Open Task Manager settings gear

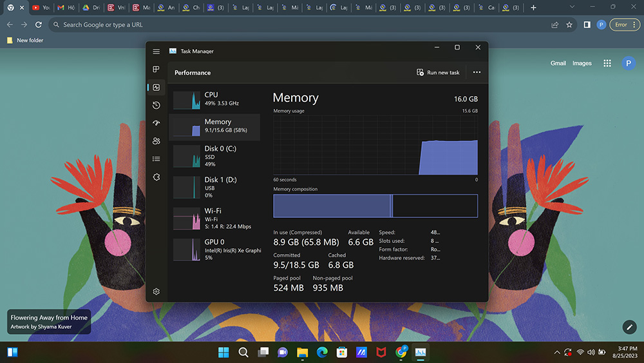[156, 291]
